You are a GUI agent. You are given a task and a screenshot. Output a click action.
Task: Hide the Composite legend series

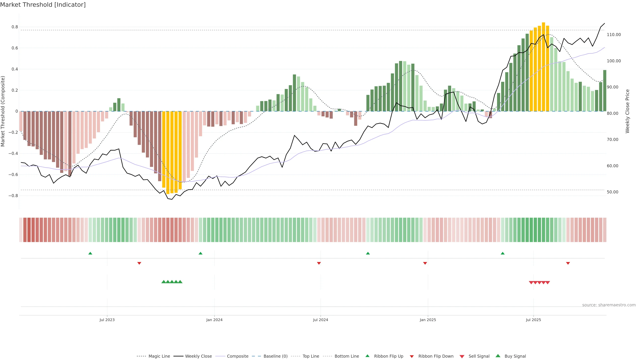coord(237,356)
